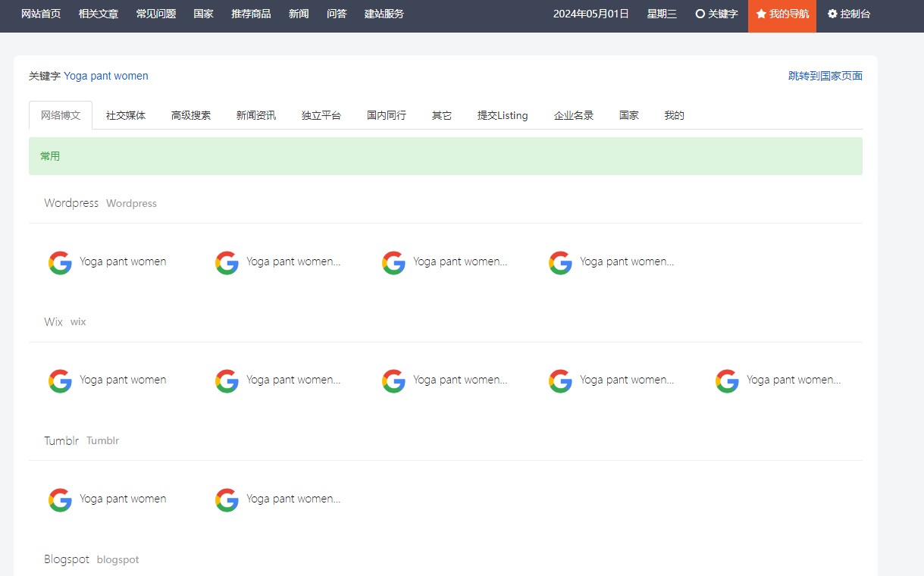
Task: Click the second Google icon in Wix row
Action: (x=227, y=381)
